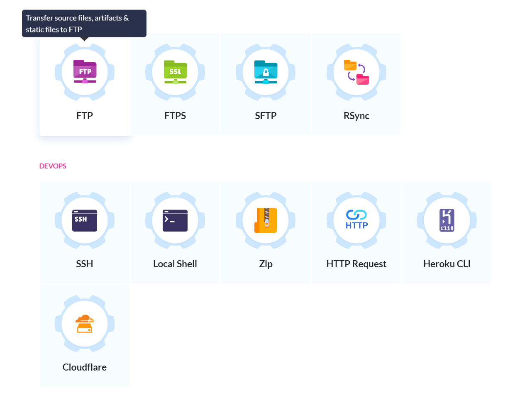
Task: Click the FTPS label text
Action: click(x=175, y=116)
